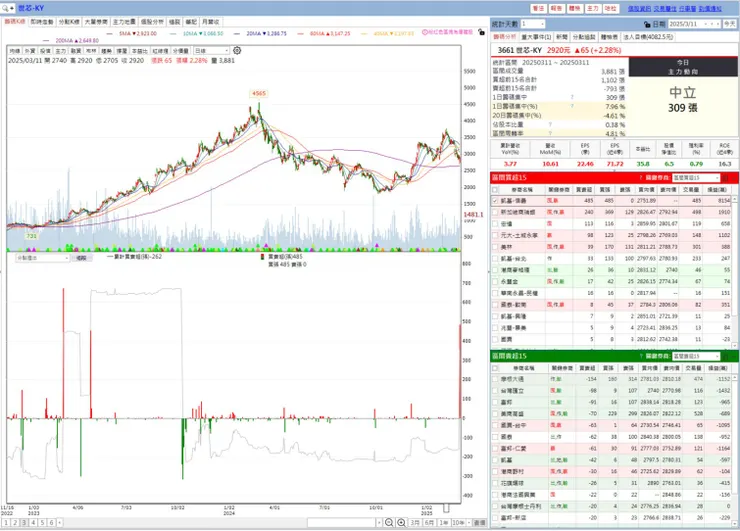Open the 月營收 tab
This screenshot has height=531, width=740.
[x=210, y=22]
